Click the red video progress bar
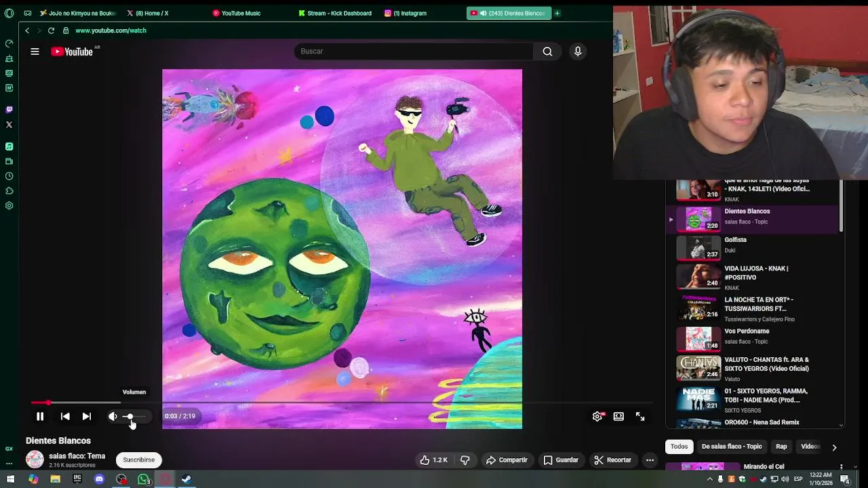The width and height of the screenshot is (868, 488). click(x=39, y=403)
